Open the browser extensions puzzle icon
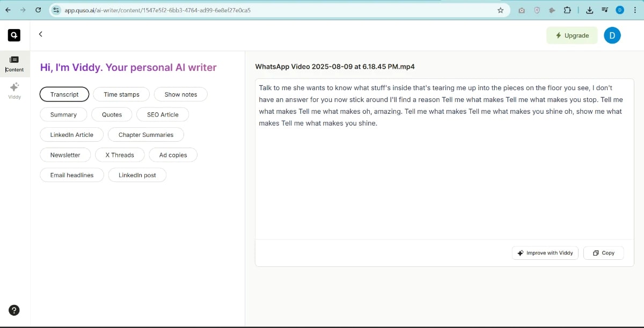The width and height of the screenshot is (644, 328). coord(567,10)
